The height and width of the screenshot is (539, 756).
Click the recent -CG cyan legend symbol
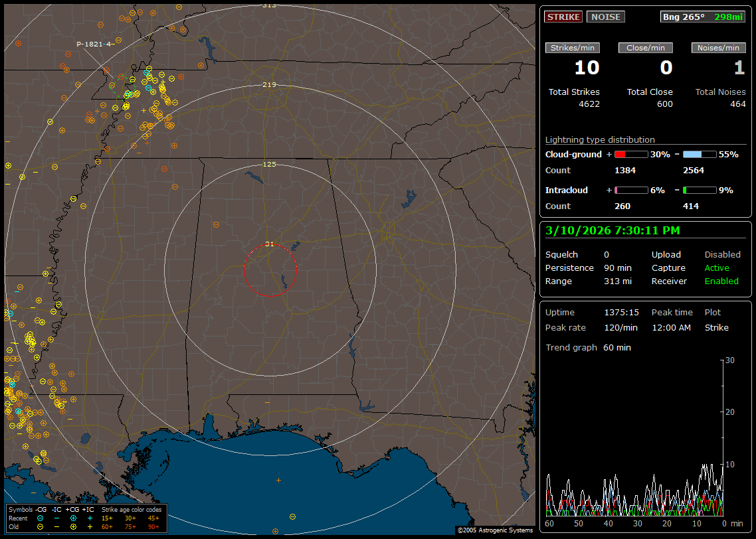41,518
